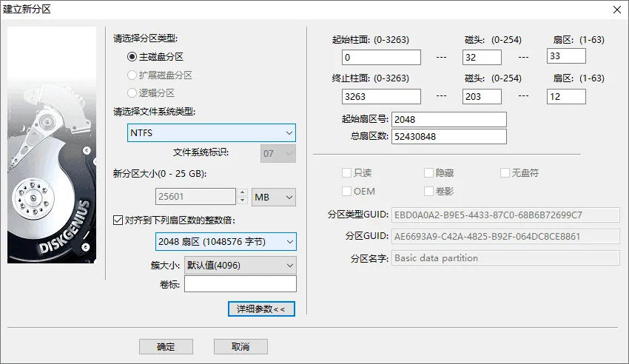Click the end 磁头 field with 203
The width and height of the screenshot is (629, 364).
pyautogui.click(x=482, y=97)
